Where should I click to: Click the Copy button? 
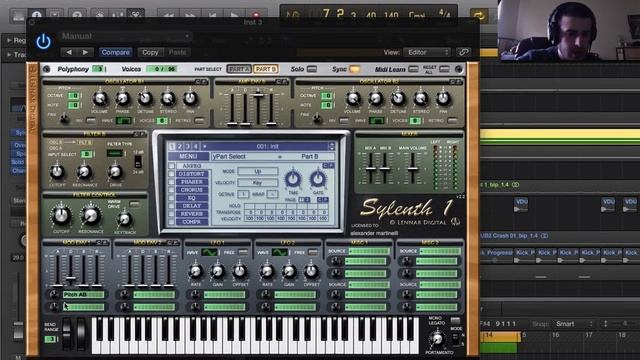click(x=150, y=52)
